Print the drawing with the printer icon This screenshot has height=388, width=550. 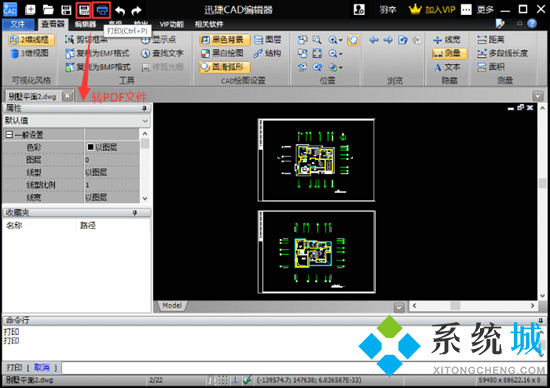click(102, 10)
